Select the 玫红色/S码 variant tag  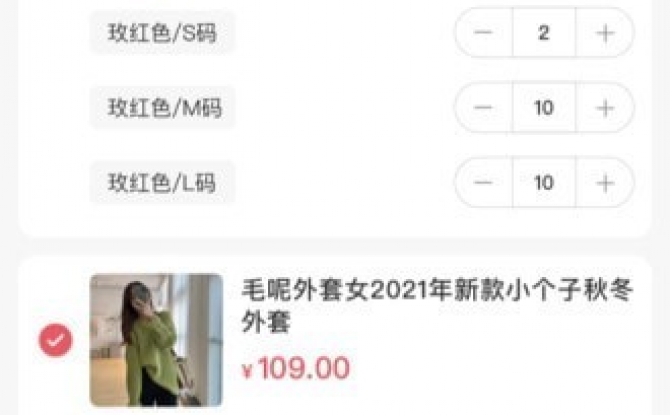pos(162,33)
